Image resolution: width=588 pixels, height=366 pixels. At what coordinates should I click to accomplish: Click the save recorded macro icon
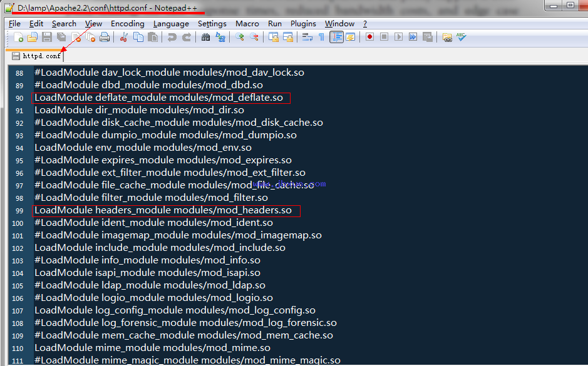point(428,37)
